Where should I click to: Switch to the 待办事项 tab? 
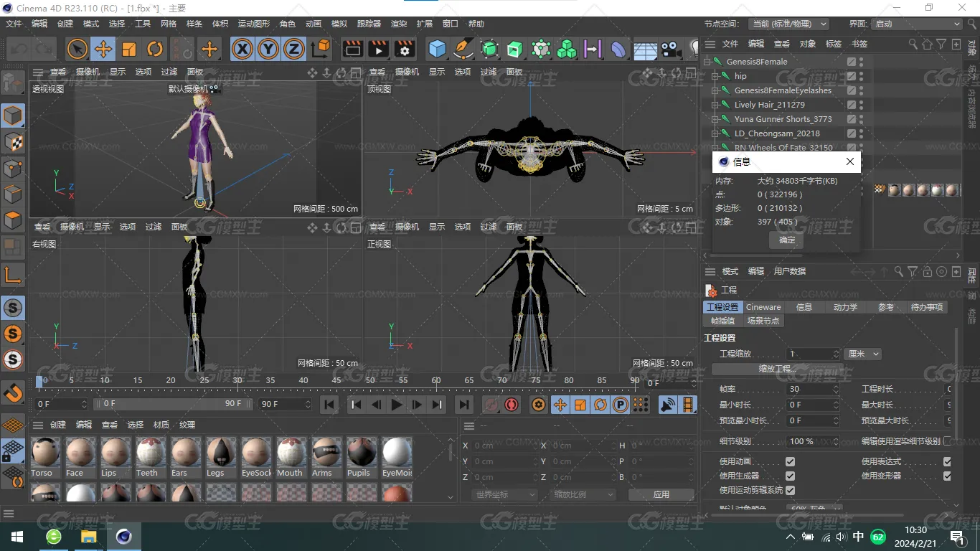pyautogui.click(x=927, y=307)
